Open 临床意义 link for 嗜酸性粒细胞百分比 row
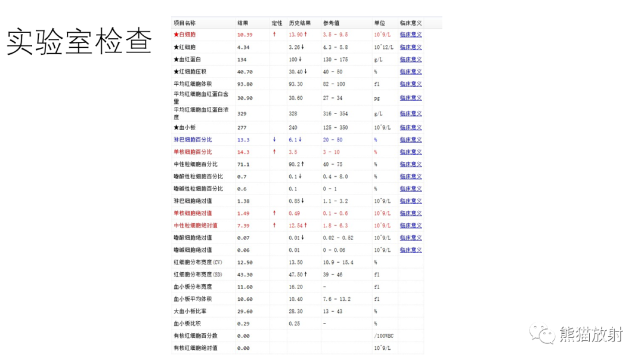The width and height of the screenshot is (644, 363). [411, 176]
